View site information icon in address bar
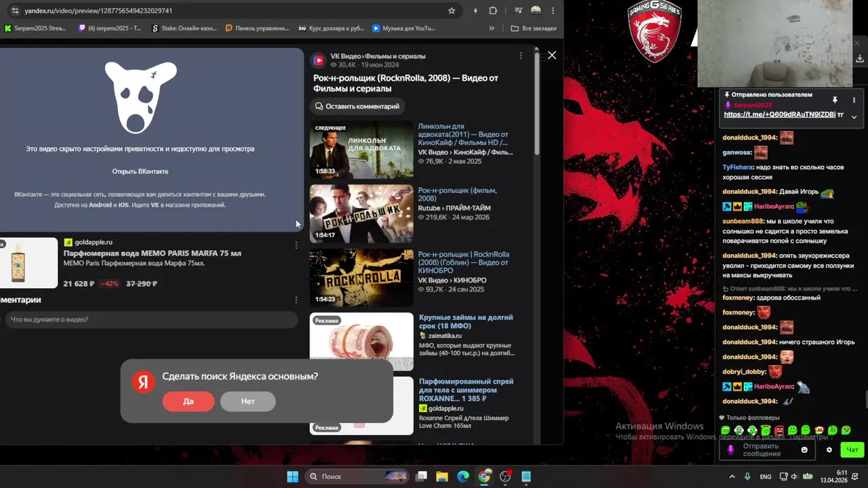This screenshot has width=868, height=488. (x=15, y=11)
